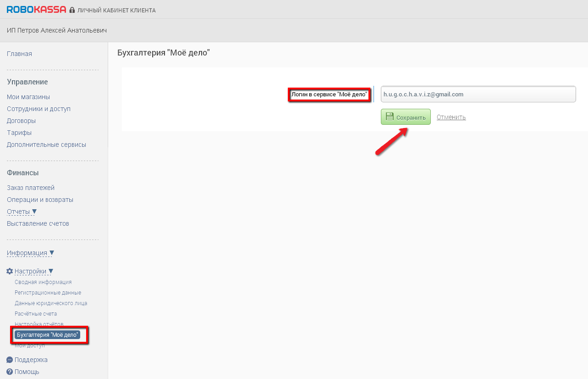Click the page heading Бухгалтерия "Моё дело"

(164, 53)
